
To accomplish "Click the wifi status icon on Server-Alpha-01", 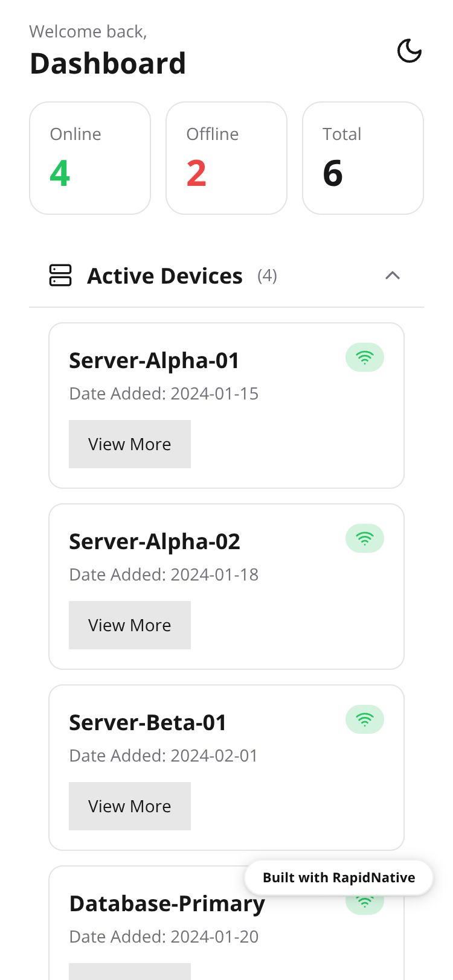I will click(365, 358).
